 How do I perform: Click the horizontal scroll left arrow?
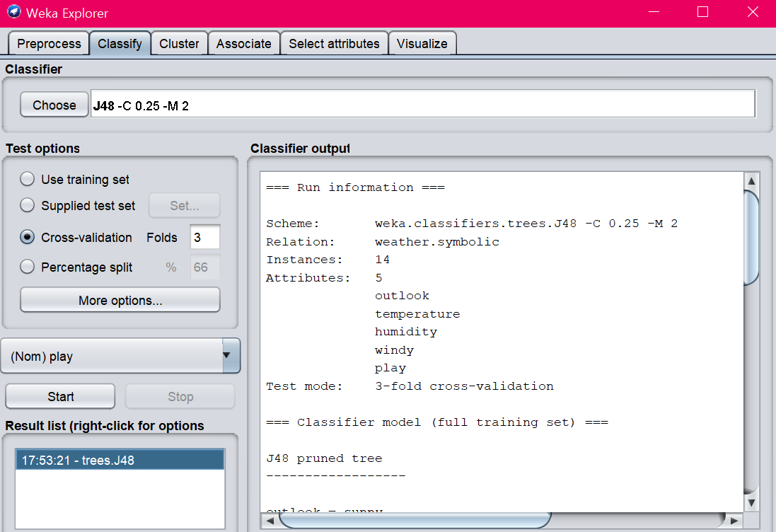270,521
